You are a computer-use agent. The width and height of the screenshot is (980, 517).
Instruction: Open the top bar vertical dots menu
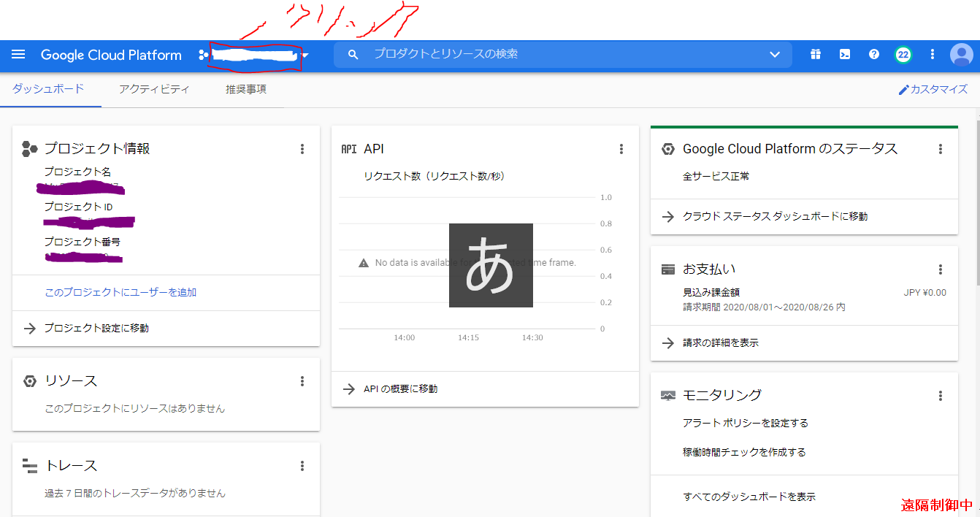point(932,55)
